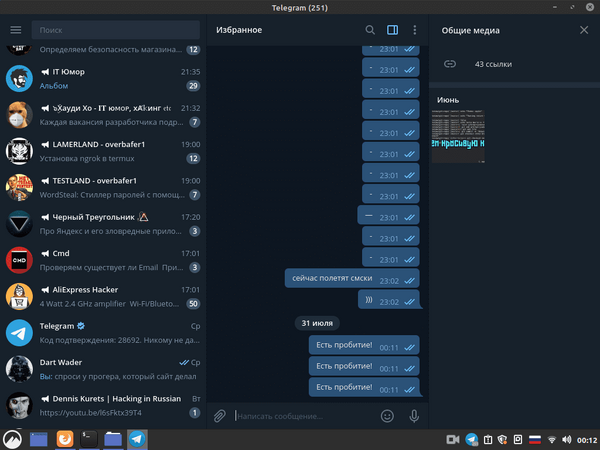Click the LAMERLAND channel avatar

[x=19, y=151]
